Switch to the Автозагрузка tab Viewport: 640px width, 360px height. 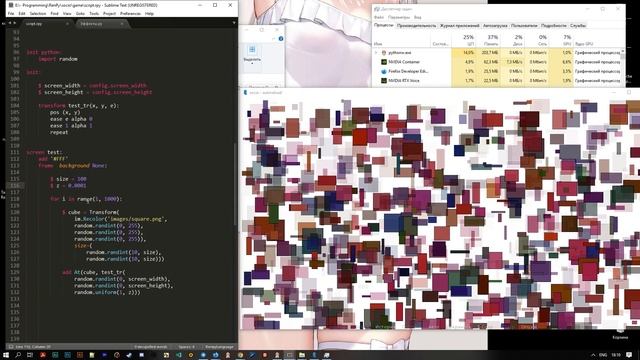click(495, 25)
